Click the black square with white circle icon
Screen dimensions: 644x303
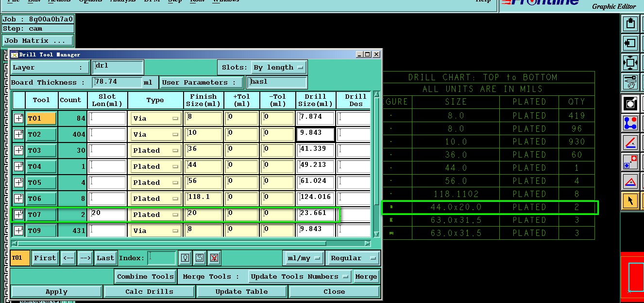630,103
